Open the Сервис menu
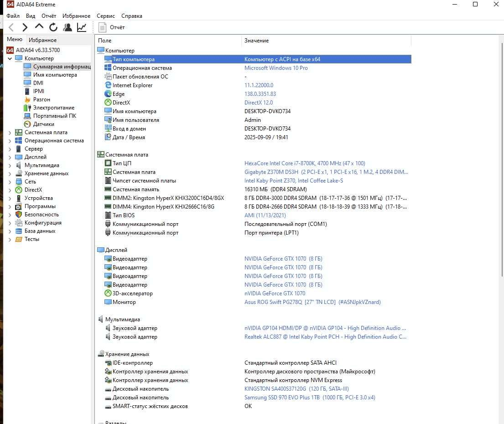504x424 pixels. 105,16
